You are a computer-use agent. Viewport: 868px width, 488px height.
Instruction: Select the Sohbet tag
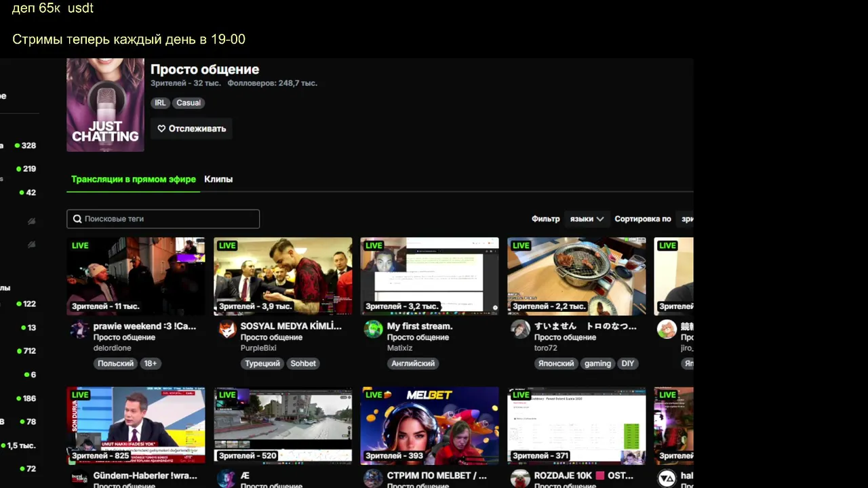tap(303, 364)
